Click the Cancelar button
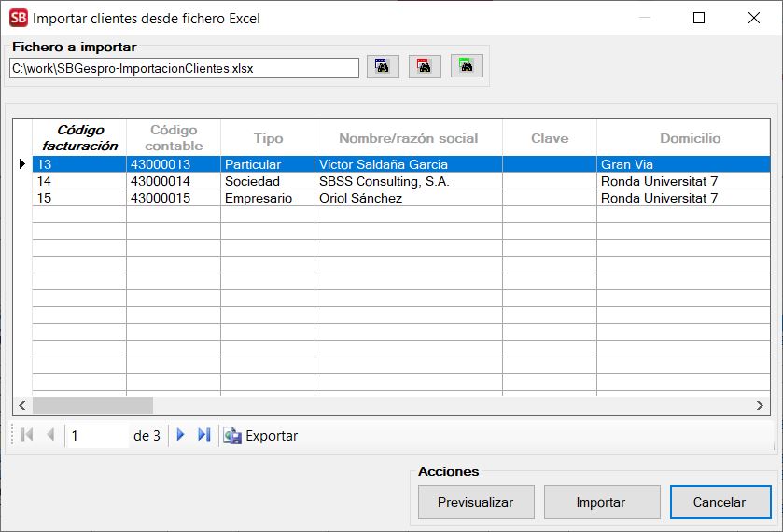 pos(720,502)
